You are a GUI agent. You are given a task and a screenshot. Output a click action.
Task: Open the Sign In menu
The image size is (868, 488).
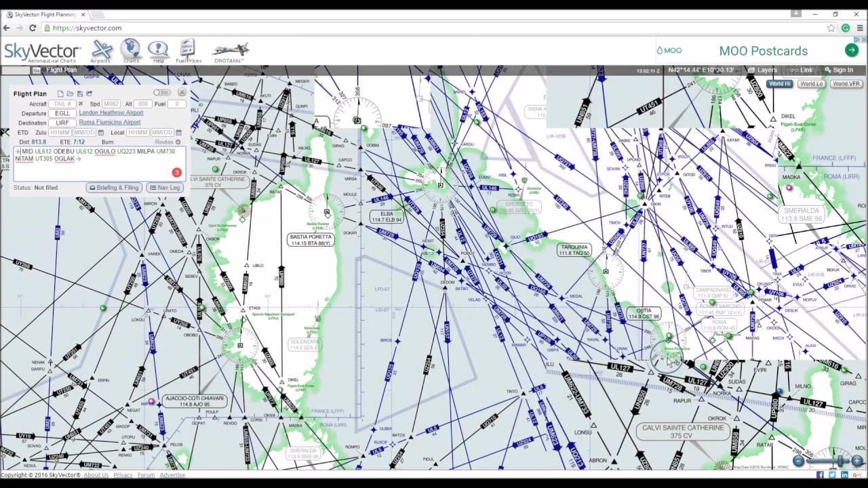pos(841,70)
